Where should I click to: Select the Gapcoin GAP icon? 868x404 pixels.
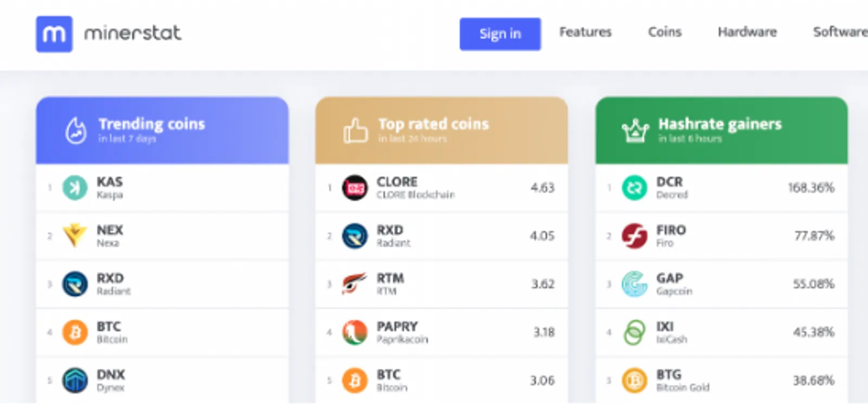(634, 284)
